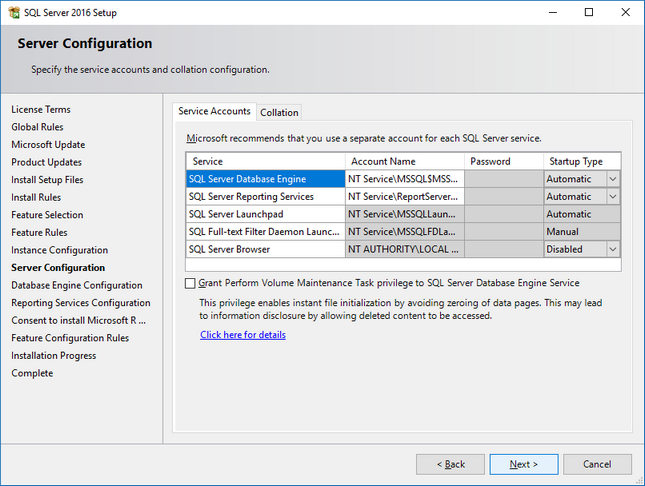Click Feature Rules in the step list
The width and height of the screenshot is (645, 486).
tap(39, 233)
